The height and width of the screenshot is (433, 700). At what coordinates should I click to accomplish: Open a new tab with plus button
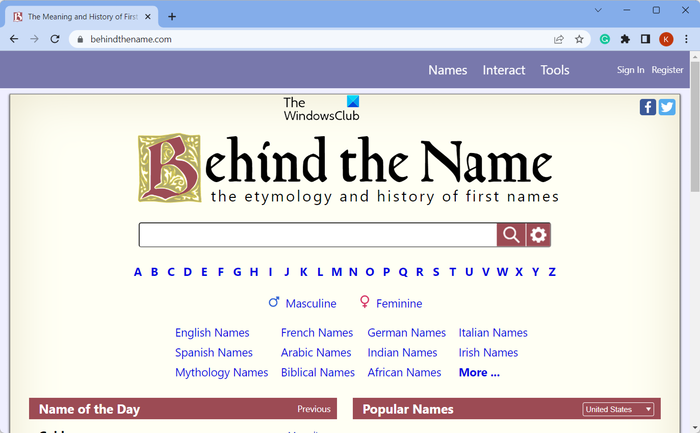(x=172, y=17)
